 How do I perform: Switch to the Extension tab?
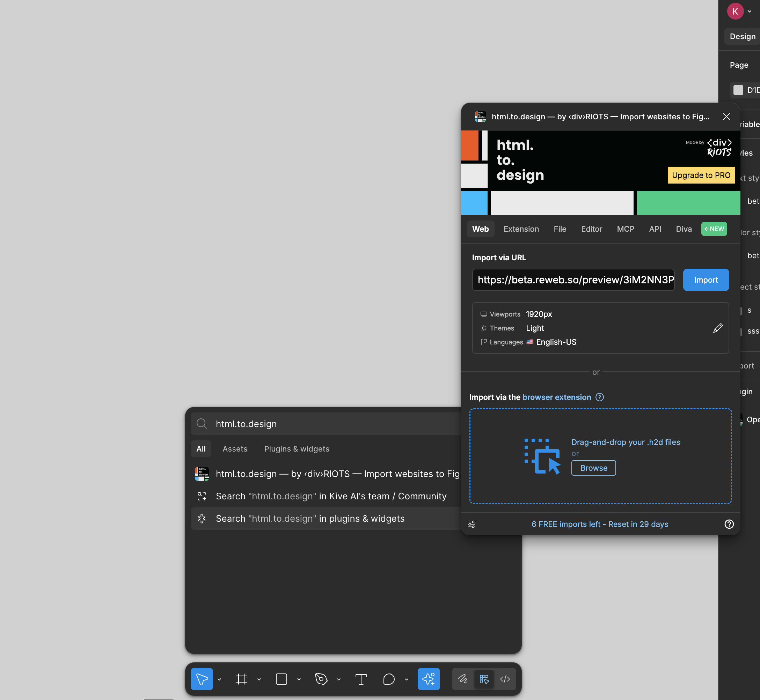click(521, 229)
